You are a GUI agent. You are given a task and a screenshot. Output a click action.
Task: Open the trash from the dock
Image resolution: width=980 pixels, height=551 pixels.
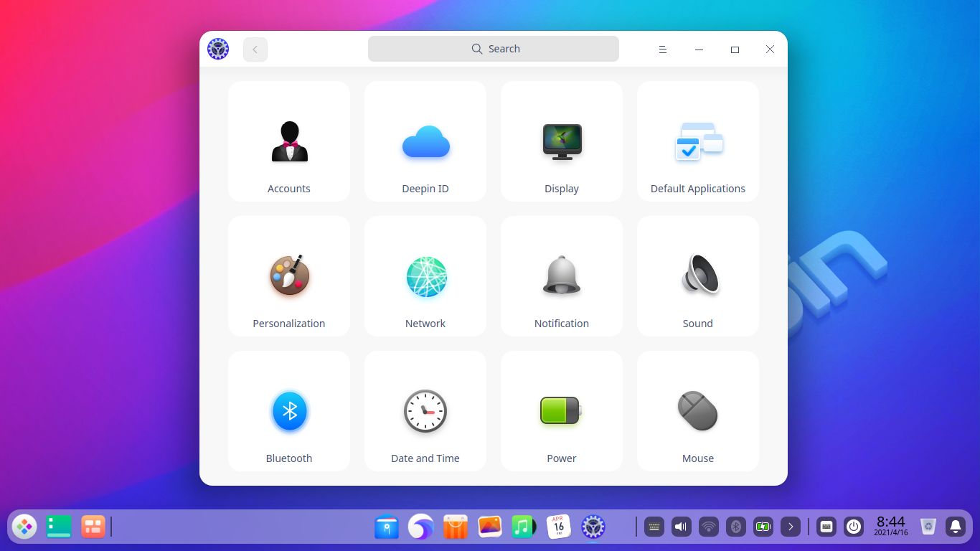point(928,527)
